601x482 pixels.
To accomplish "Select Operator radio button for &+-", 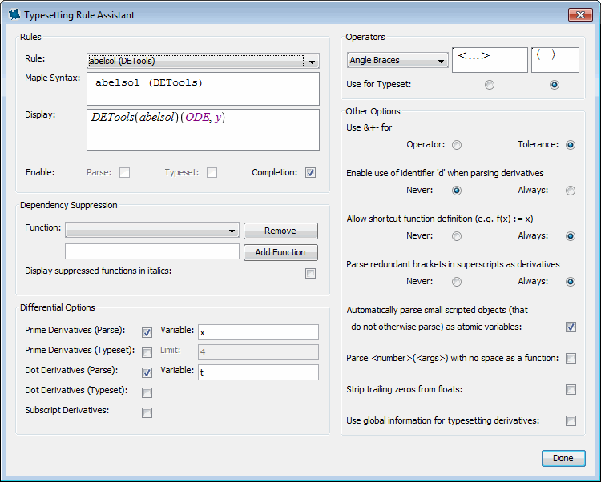I will (457, 144).
